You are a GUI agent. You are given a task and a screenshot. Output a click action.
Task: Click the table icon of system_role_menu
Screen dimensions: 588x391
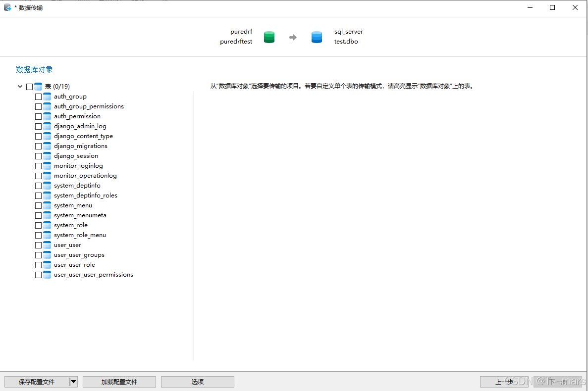(47, 236)
